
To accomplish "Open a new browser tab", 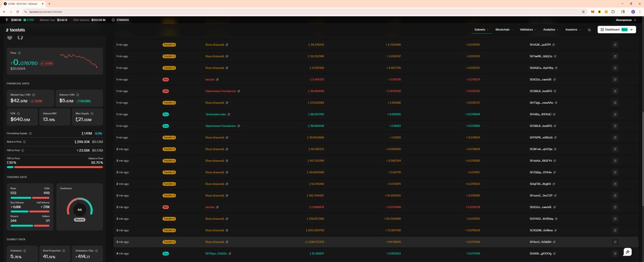I will click(x=49, y=3).
